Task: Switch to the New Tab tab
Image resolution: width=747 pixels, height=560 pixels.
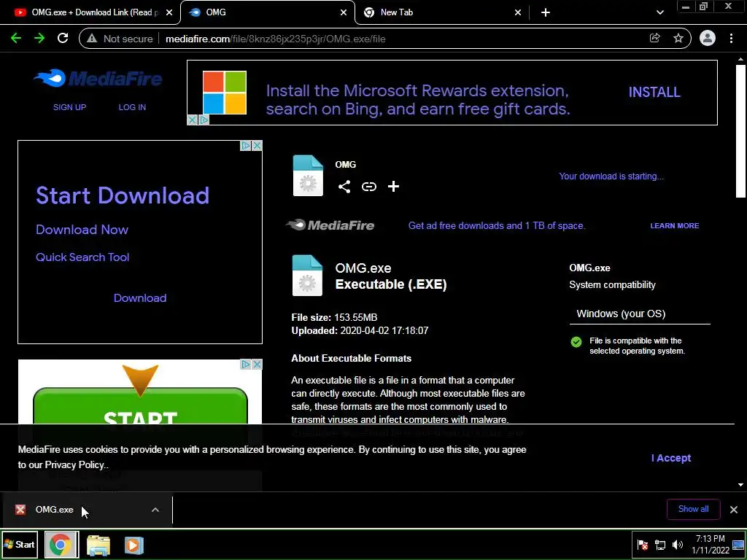Action: 442,12
